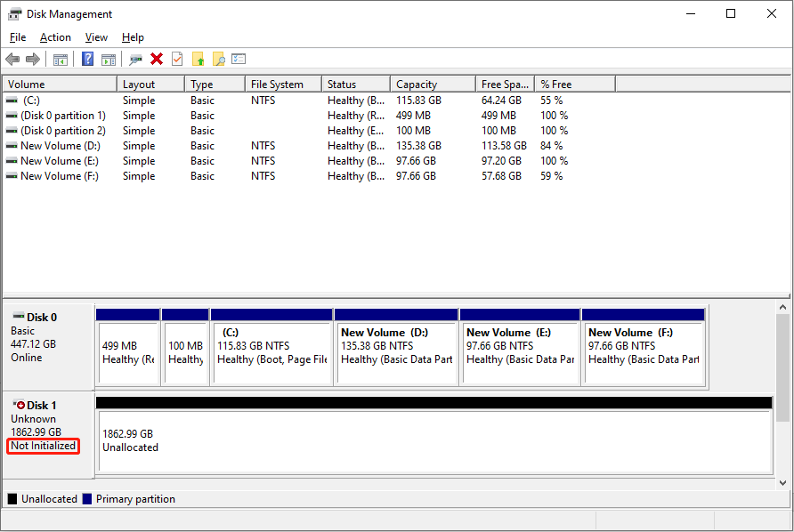Click the '447.12 GB' Disk 0 size text
Screen dimensions: 794x532
point(34,344)
